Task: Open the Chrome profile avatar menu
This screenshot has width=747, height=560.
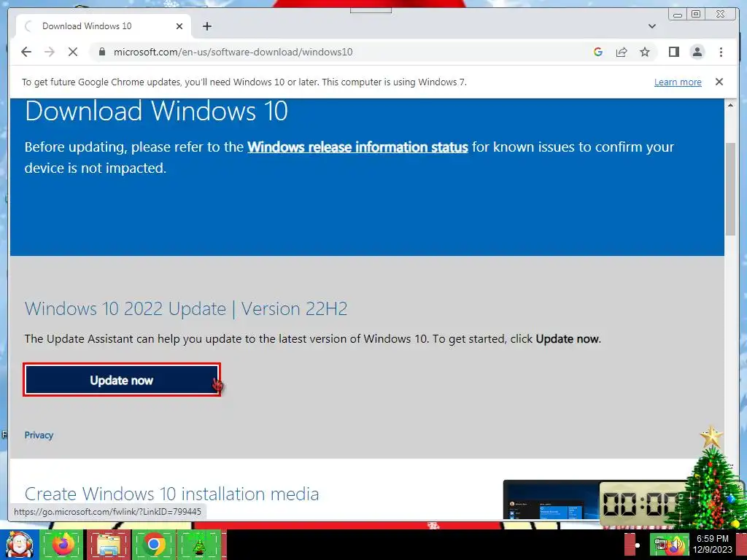Action: [x=697, y=52]
